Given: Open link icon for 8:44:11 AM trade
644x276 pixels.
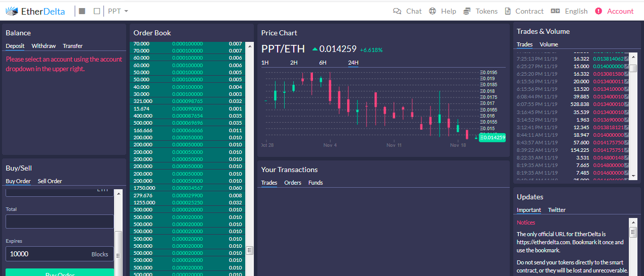Looking at the screenshot, I should (x=626, y=135).
